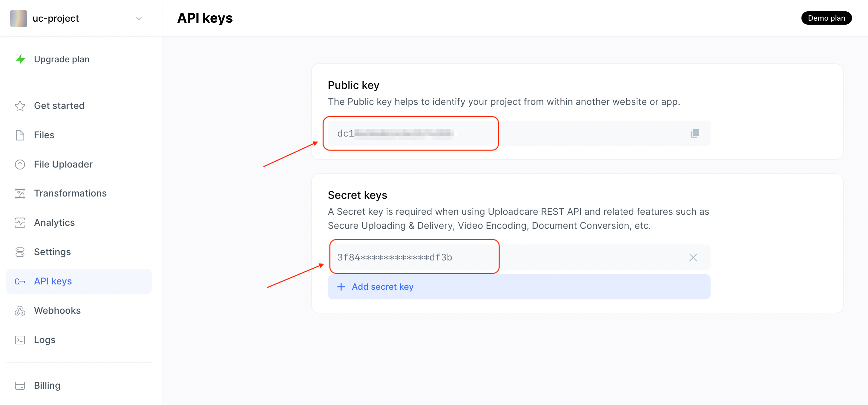
Task: Select the Webhooks hook icon
Action: (20, 310)
